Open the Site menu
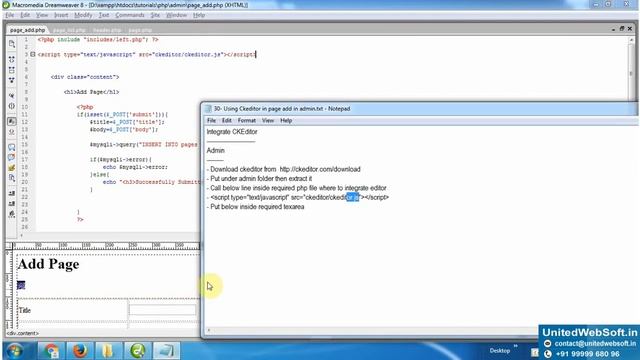 tap(155, 15)
